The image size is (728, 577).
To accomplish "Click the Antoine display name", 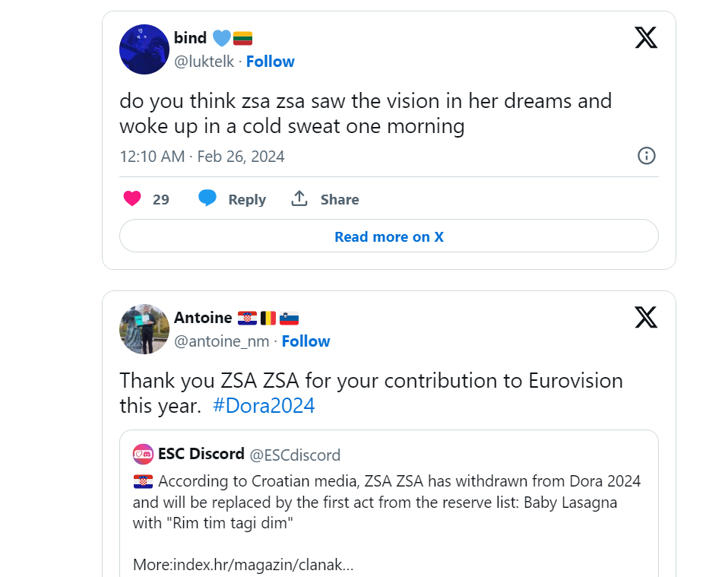I will point(202,318).
